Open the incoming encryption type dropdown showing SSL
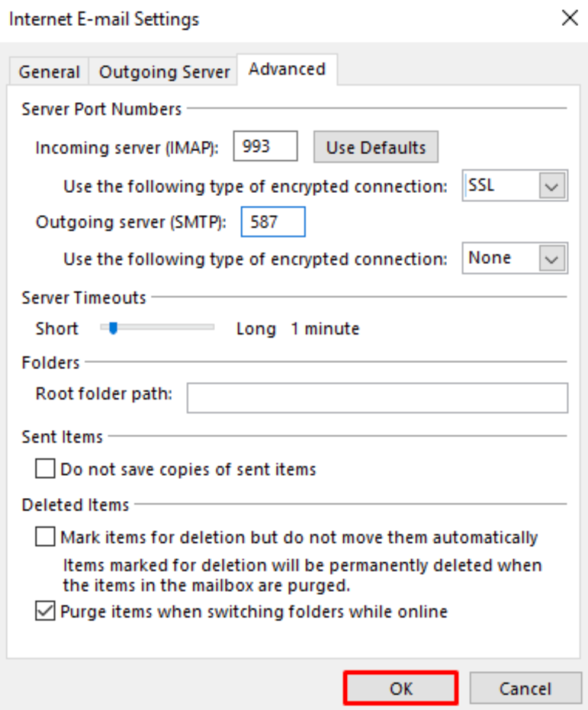Screen dimensions: 588x710 [x=514, y=185]
